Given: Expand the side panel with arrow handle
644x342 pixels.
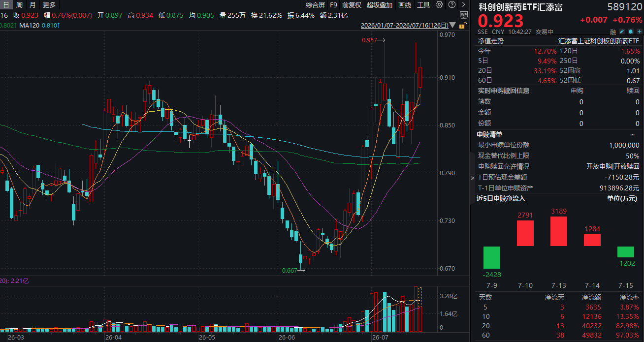Looking at the screenshot, I should tap(473, 178).
